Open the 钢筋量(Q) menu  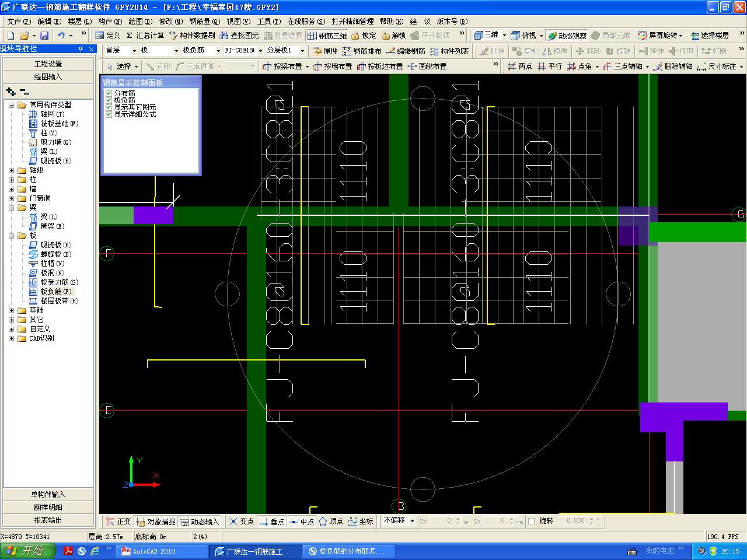[x=204, y=21]
